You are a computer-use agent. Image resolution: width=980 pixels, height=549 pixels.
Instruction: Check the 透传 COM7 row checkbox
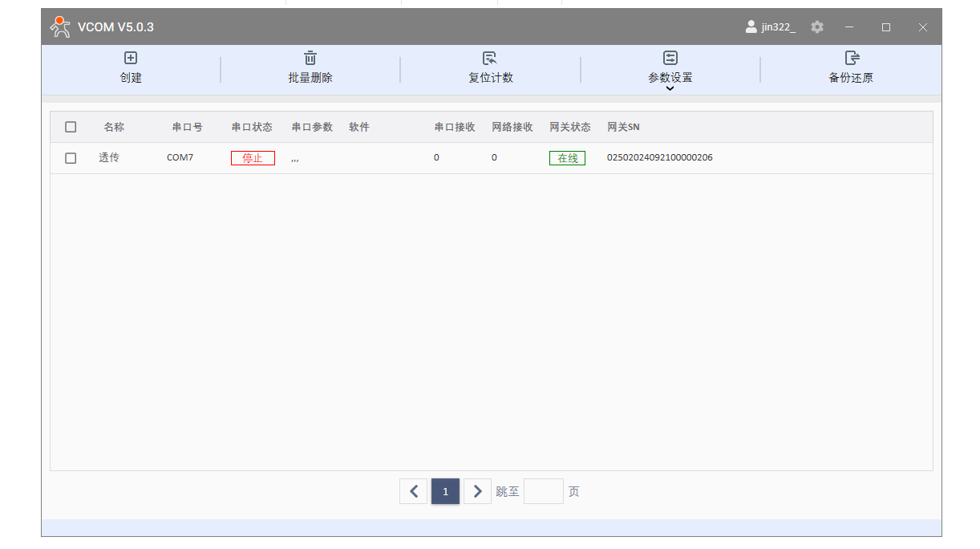click(x=71, y=158)
